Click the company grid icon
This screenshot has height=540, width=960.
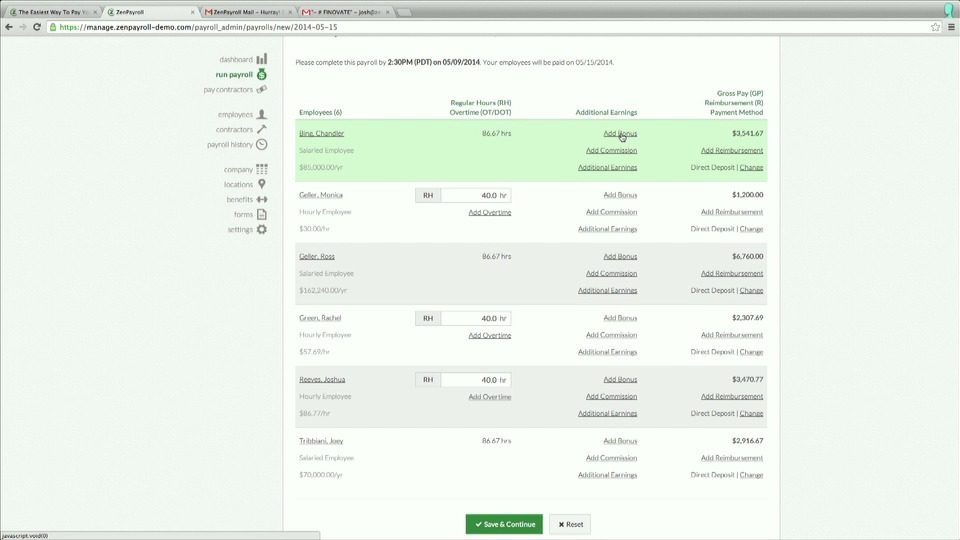click(x=261, y=169)
